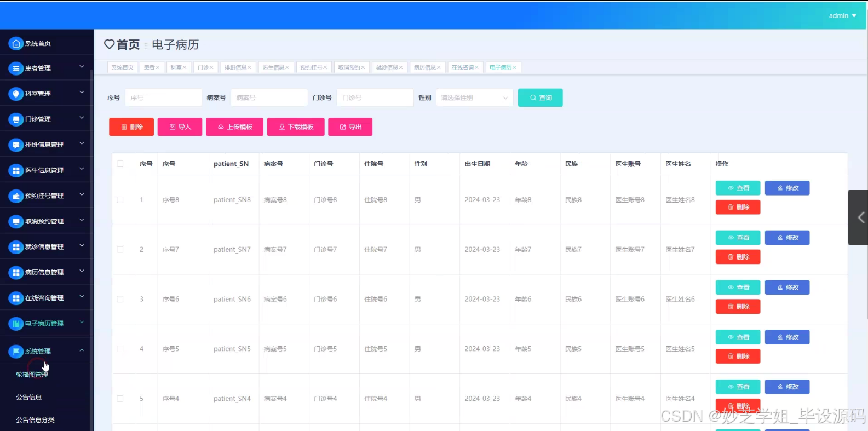Open the 性别 select dropdown
This screenshot has height=431, width=868.
(x=475, y=97)
